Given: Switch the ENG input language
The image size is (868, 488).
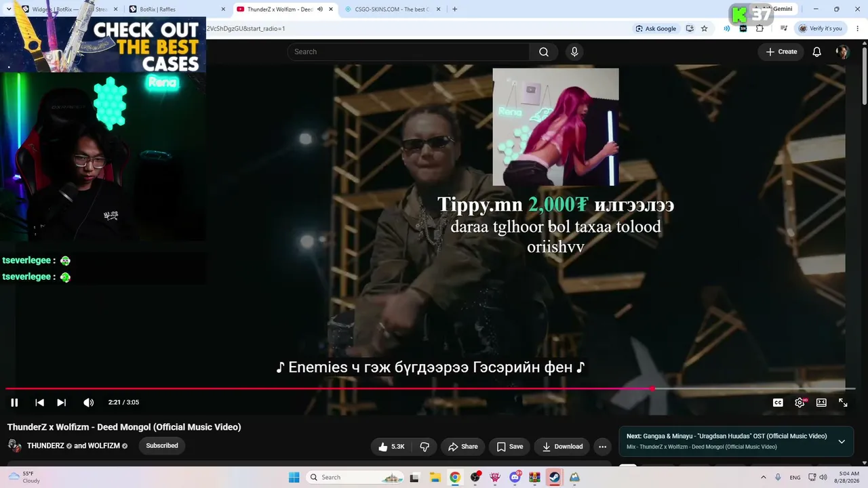Looking at the screenshot, I should (795, 477).
